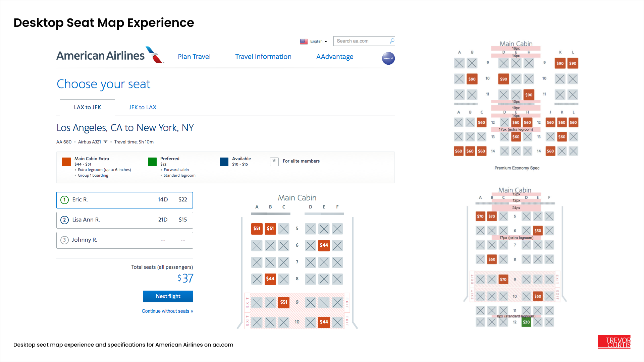Image resolution: width=644 pixels, height=362 pixels.
Task: Open the Travel information menu
Action: point(263,57)
